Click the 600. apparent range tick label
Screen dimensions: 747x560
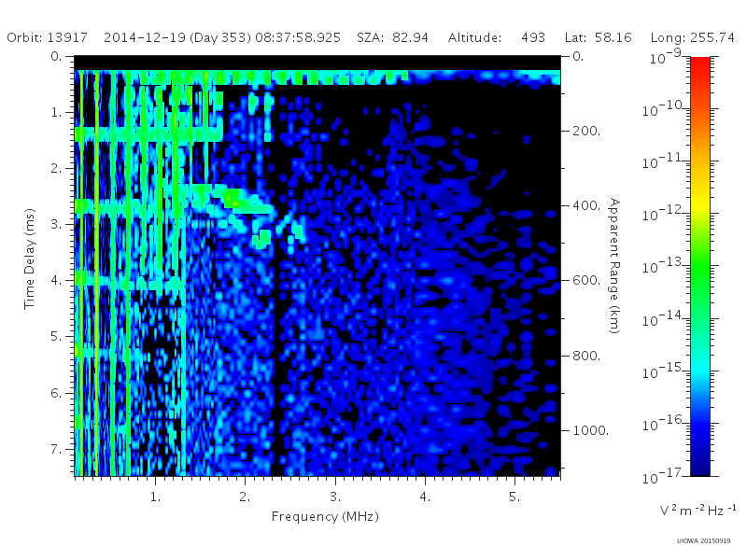coord(586,280)
